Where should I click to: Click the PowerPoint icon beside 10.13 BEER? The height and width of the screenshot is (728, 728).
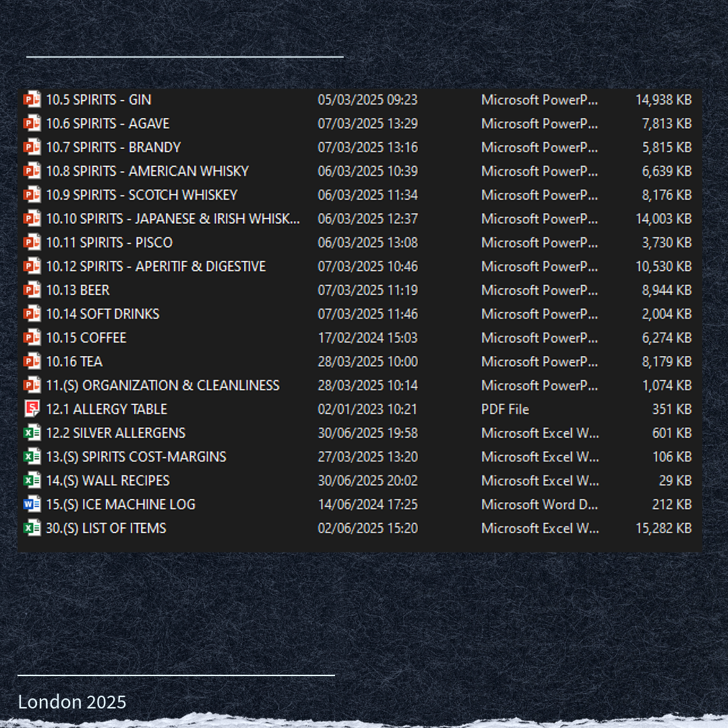[x=32, y=290]
